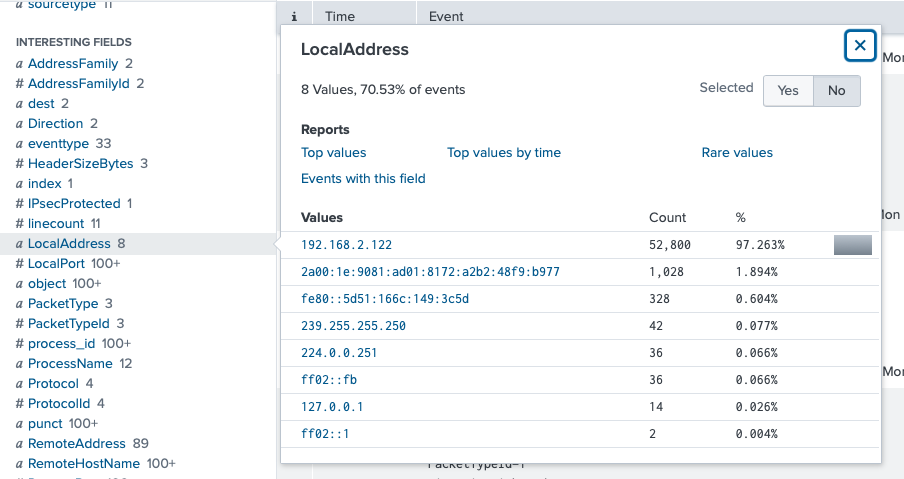904x479 pixels.
Task: Filter by value ff02::1
Action: pyautogui.click(x=325, y=434)
